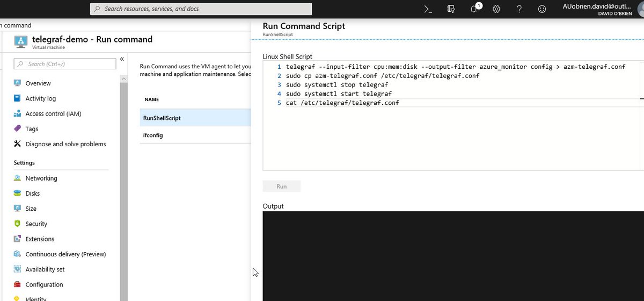
Task: Open Cloud Shell from the top bar
Action: [428, 9]
